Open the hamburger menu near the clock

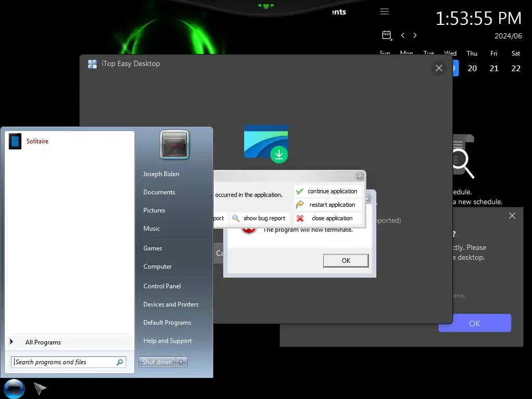(384, 11)
